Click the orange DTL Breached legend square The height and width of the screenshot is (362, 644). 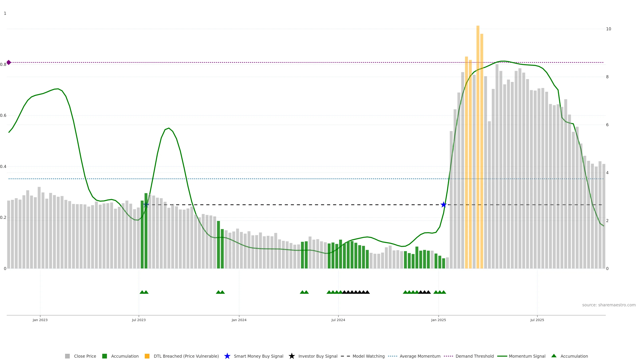[x=147, y=356]
